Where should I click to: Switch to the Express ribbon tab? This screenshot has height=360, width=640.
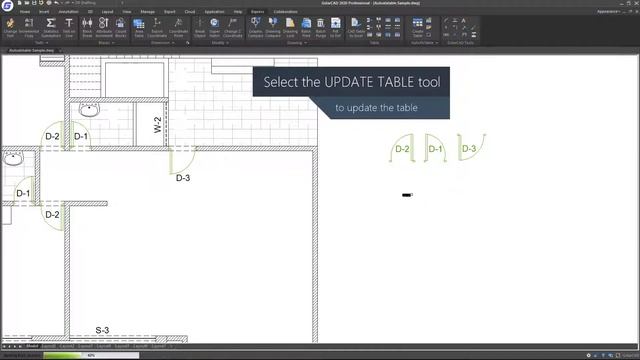(x=257, y=11)
